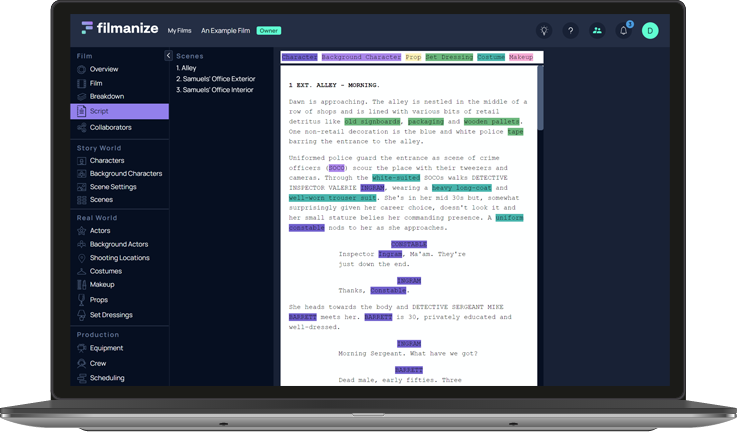
Task: Click the Makeup tag label
Action: pos(521,57)
